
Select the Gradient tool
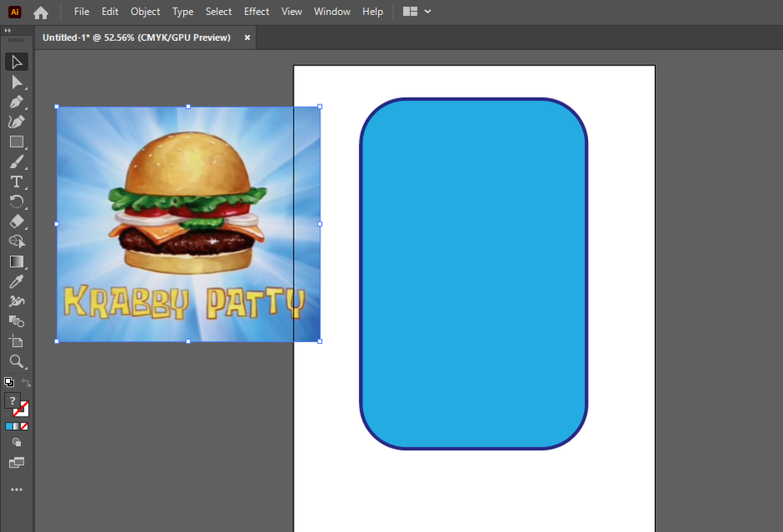17,261
